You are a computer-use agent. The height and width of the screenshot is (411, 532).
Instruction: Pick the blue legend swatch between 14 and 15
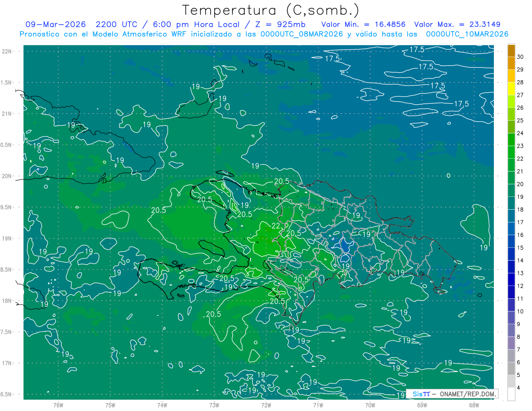pyautogui.click(x=511, y=254)
